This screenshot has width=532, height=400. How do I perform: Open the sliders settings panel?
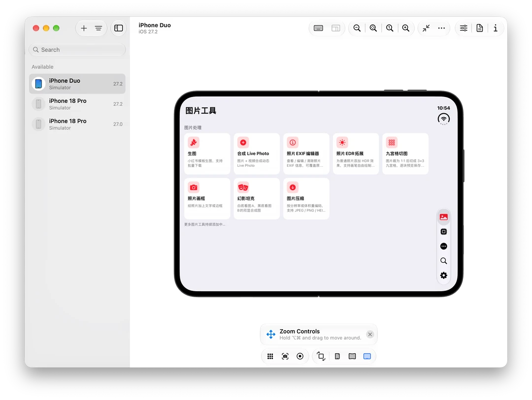(464, 28)
